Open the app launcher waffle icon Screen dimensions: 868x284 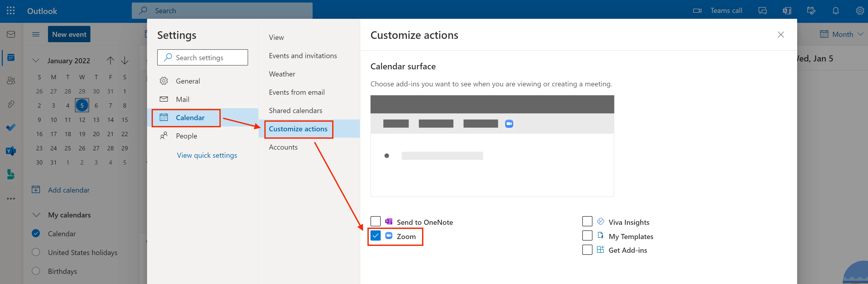pos(10,11)
